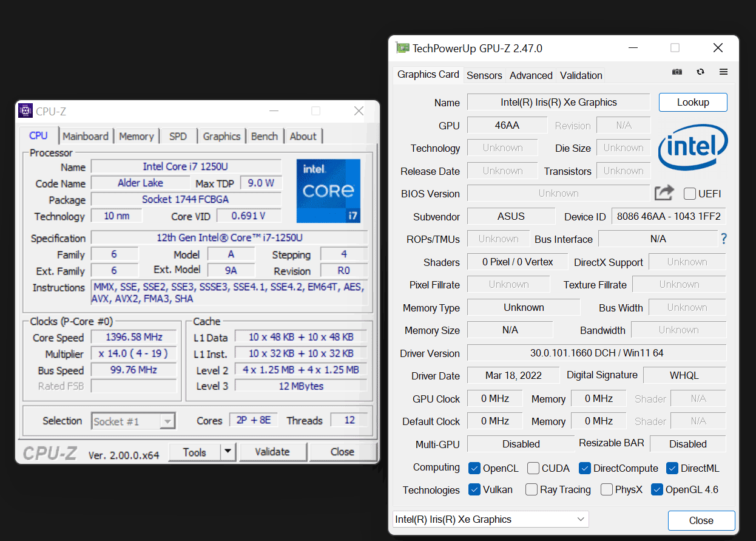Take a GPU-Z screenshot with camera icon

(x=677, y=72)
